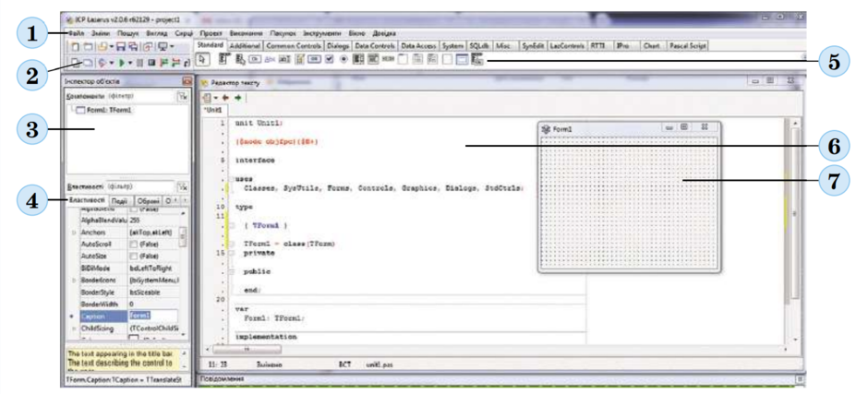The image size is (868, 394).
Task: Clear the properties filter in Object Inspector
Action: click(182, 186)
